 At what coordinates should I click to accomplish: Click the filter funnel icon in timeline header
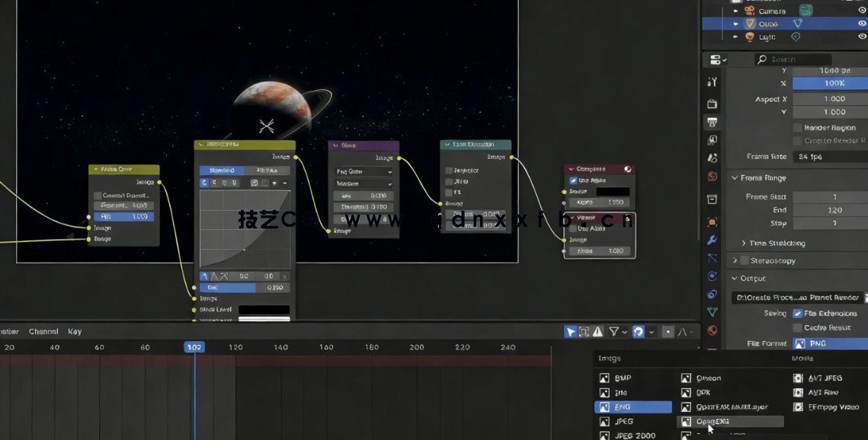pyautogui.click(x=614, y=331)
